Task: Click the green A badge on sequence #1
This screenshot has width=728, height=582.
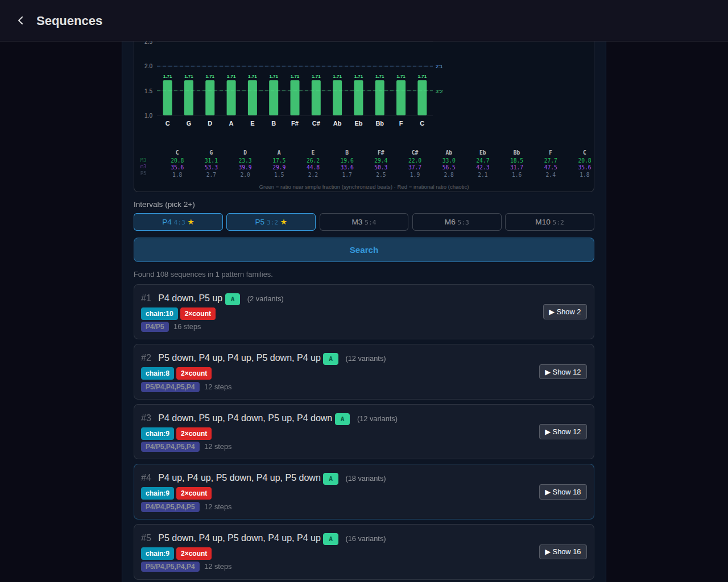Action: click(232, 298)
